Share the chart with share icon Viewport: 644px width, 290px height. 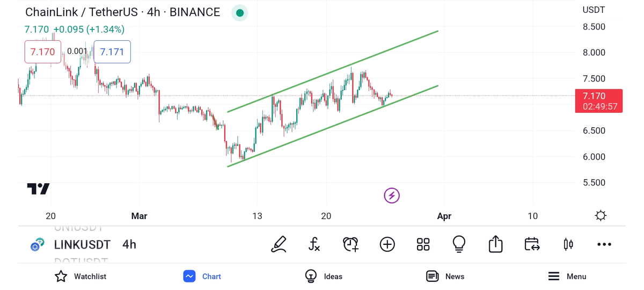click(495, 244)
